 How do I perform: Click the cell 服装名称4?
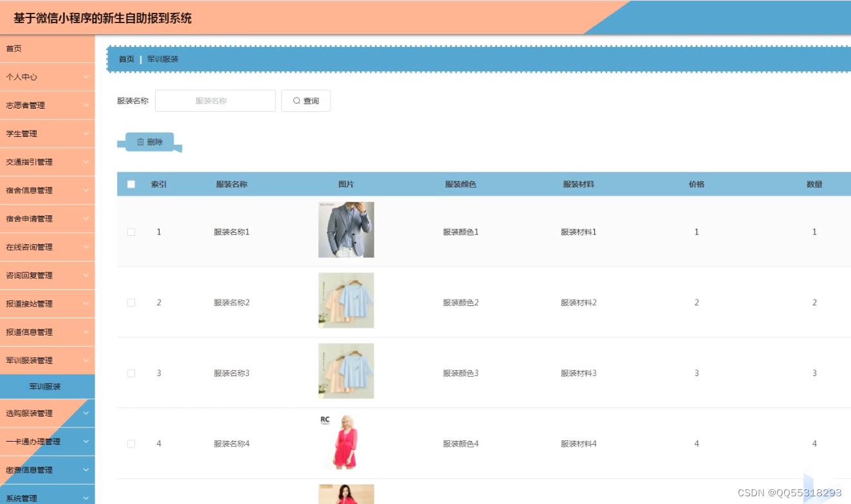point(232,444)
